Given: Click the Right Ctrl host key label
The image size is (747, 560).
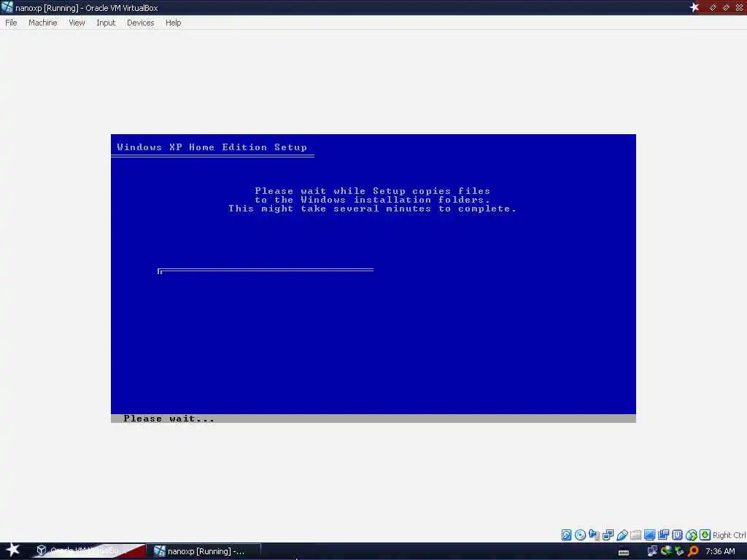Looking at the screenshot, I should tap(729, 535).
